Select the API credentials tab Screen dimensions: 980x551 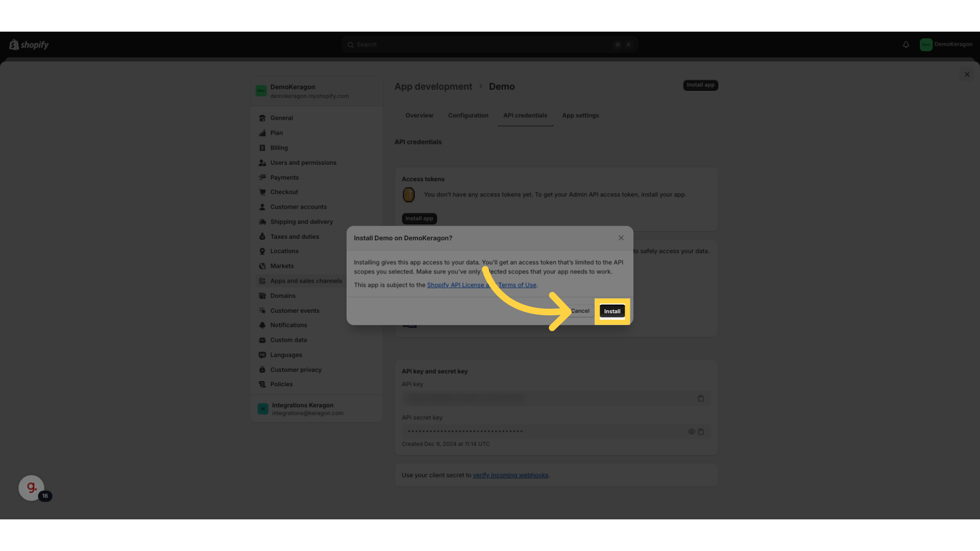point(525,115)
